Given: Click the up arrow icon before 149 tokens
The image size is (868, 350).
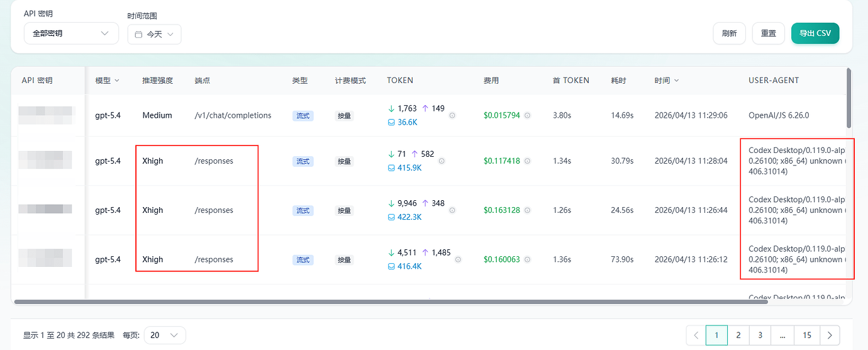Looking at the screenshot, I should click(425, 108).
